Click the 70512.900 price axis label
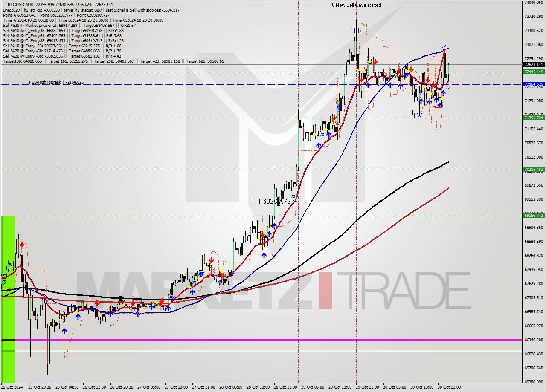 coord(534,157)
